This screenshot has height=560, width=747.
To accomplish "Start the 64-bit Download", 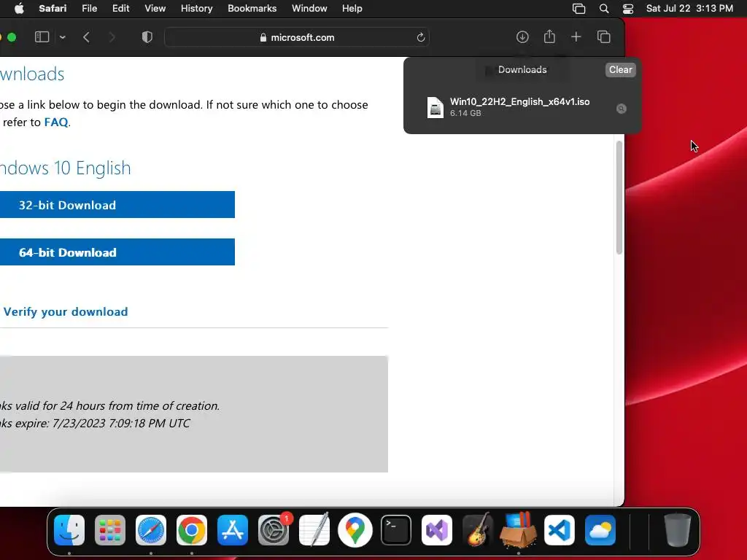I will click(117, 252).
